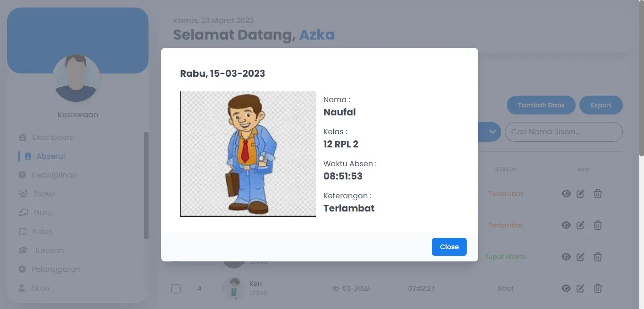Select the Akun menu item
The width and height of the screenshot is (644, 309).
40,288
